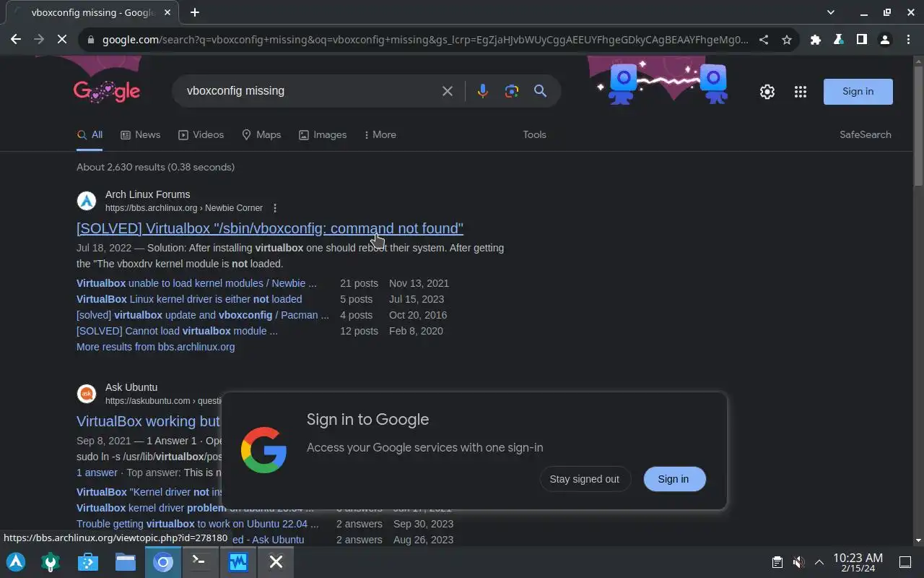Open Chrome three-dot menu
The image size is (924, 578).
(908, 40)
